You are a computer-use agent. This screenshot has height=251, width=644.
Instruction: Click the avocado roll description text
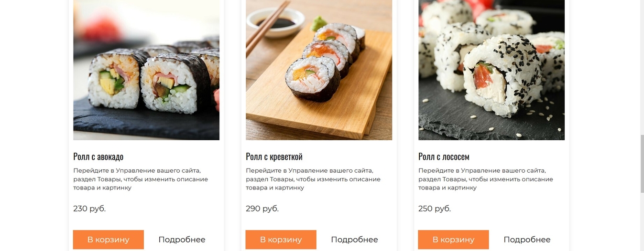[141, 179]
